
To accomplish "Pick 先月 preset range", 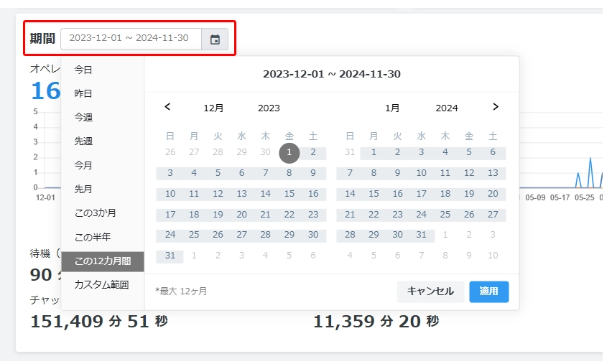I will (103, 190).
